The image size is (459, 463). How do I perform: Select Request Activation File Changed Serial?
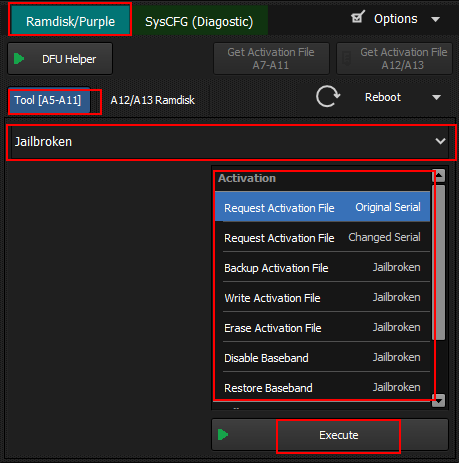pyautogui.click(x=322, y=237)
